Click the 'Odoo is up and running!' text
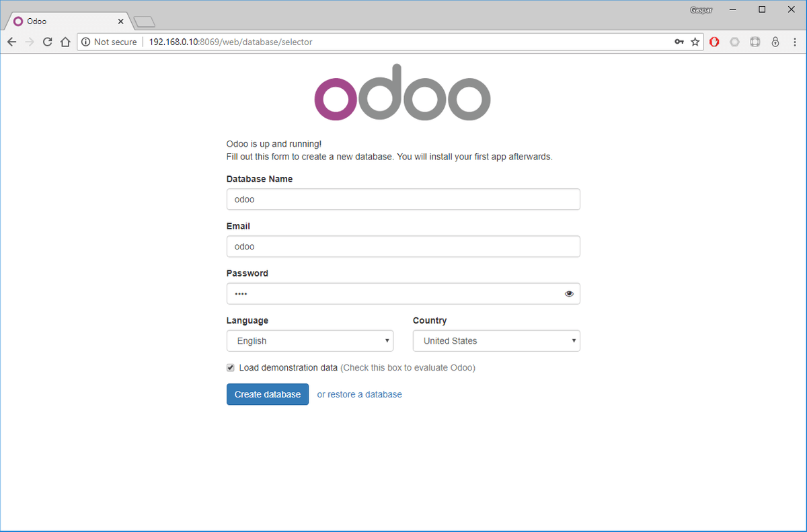The image size is (807, 532). (x=274, y=144)
